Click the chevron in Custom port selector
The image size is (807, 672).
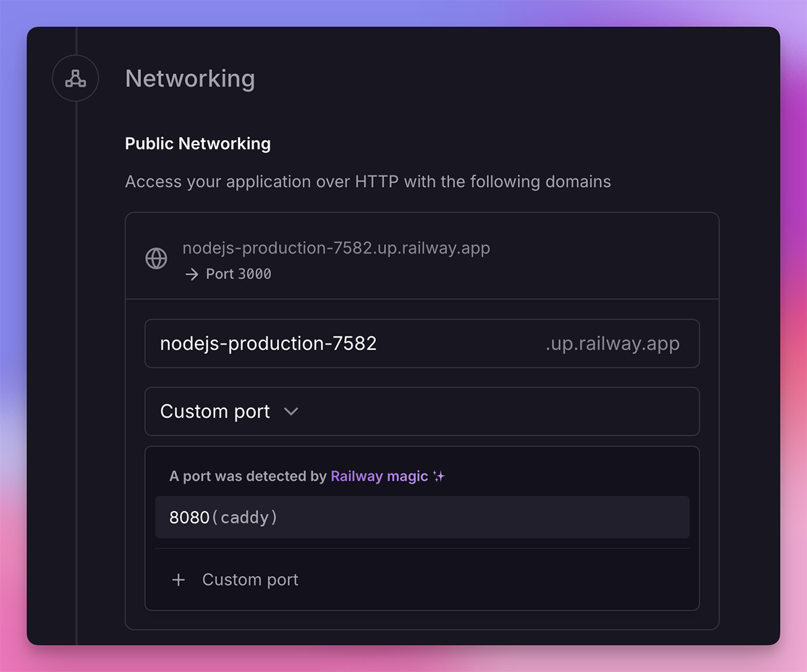[x=291, y=412]
